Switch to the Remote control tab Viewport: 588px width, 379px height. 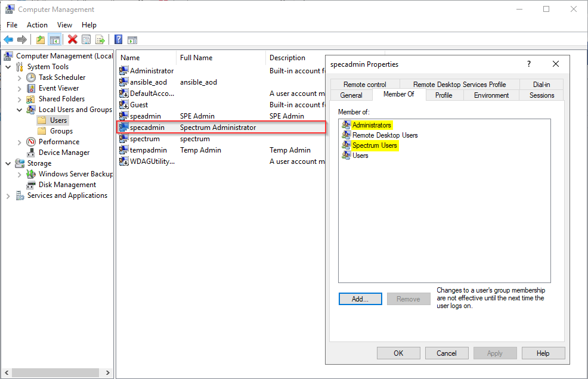(x=364, y=85)
